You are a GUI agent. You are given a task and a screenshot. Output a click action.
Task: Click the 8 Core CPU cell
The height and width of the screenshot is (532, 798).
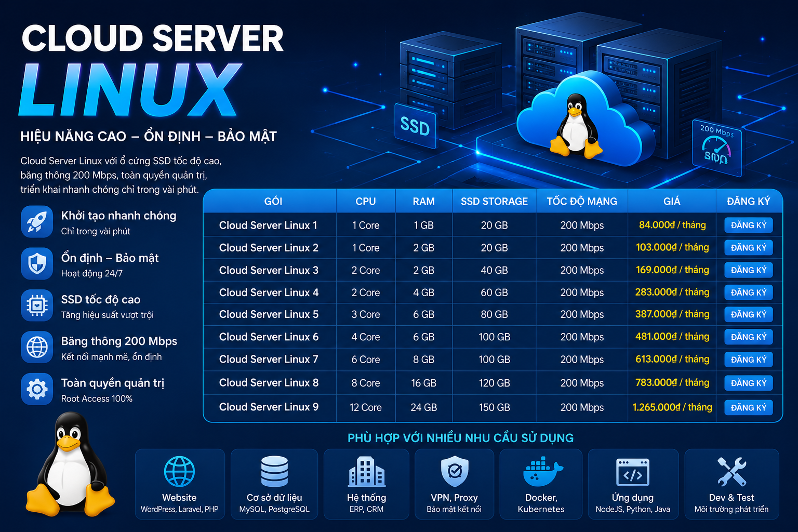tap(366, 383)
